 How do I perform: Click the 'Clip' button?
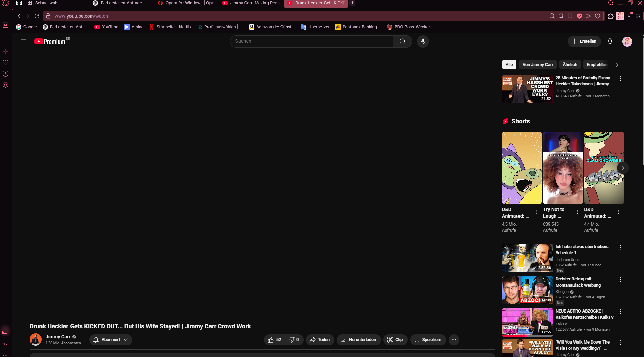point(395,340)
